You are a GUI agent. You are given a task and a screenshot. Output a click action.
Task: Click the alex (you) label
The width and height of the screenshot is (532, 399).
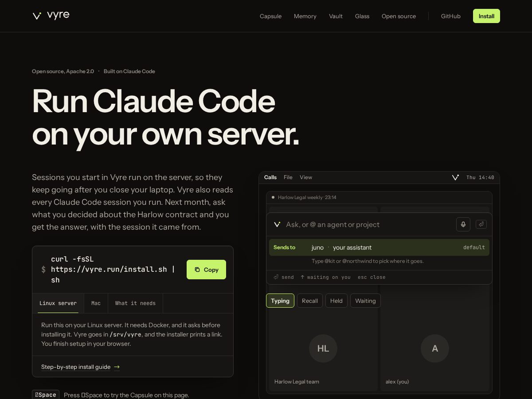(397, 381)
